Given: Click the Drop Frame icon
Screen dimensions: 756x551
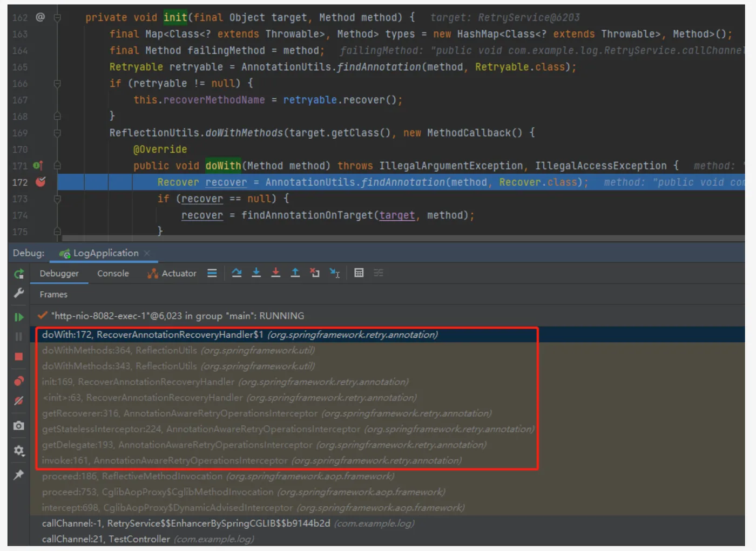Looking at the screenshot, I should (315, 273).
